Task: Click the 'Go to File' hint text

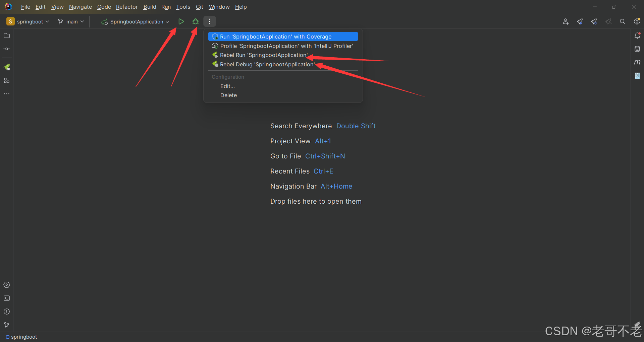Action: [x=285, y=156]
